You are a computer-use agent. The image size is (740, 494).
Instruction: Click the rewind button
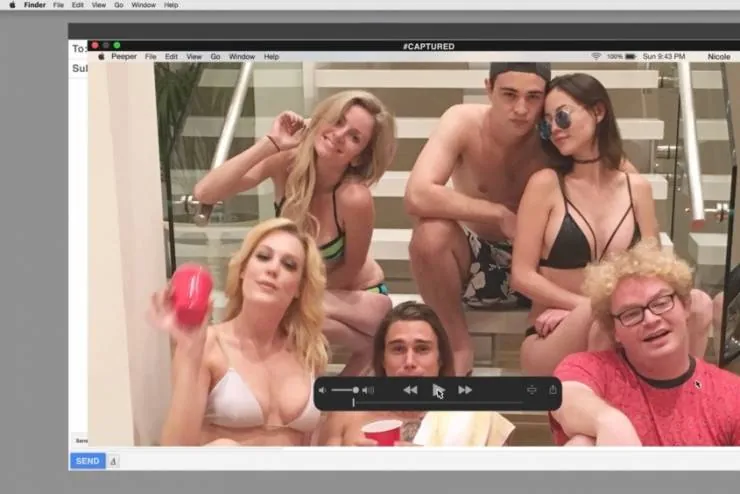(x=410, y=390)
